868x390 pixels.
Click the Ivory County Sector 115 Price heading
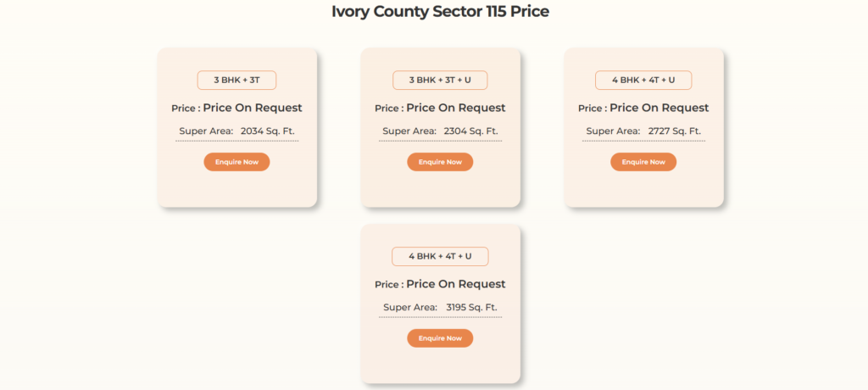click(440, 12)
